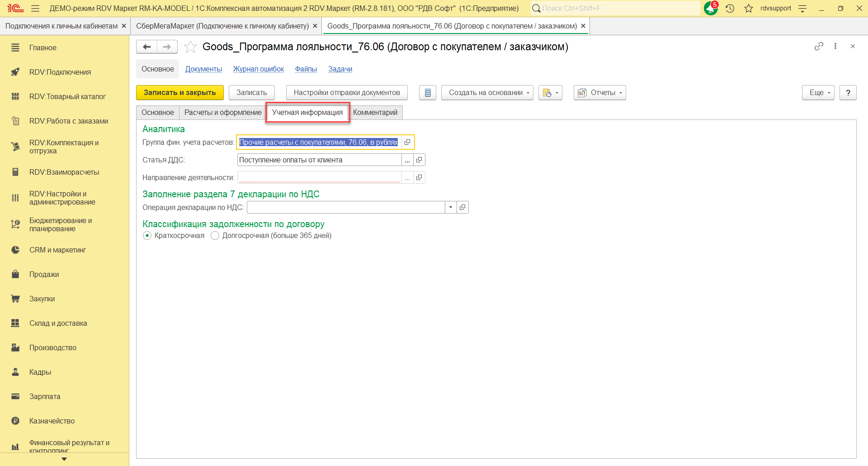Click into the Направление деятельности field

click(x=319, y=178)
